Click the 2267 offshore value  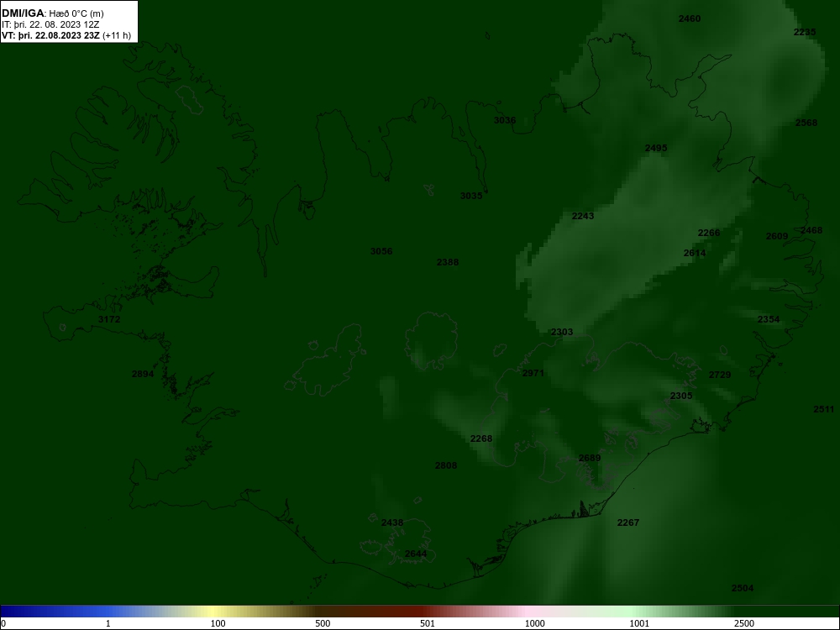[x=628, y=522]
